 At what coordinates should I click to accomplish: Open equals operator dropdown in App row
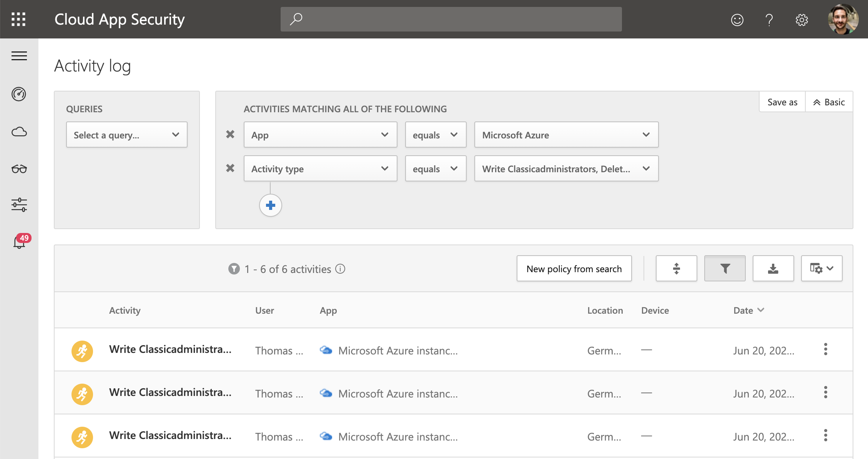[436, 135]
